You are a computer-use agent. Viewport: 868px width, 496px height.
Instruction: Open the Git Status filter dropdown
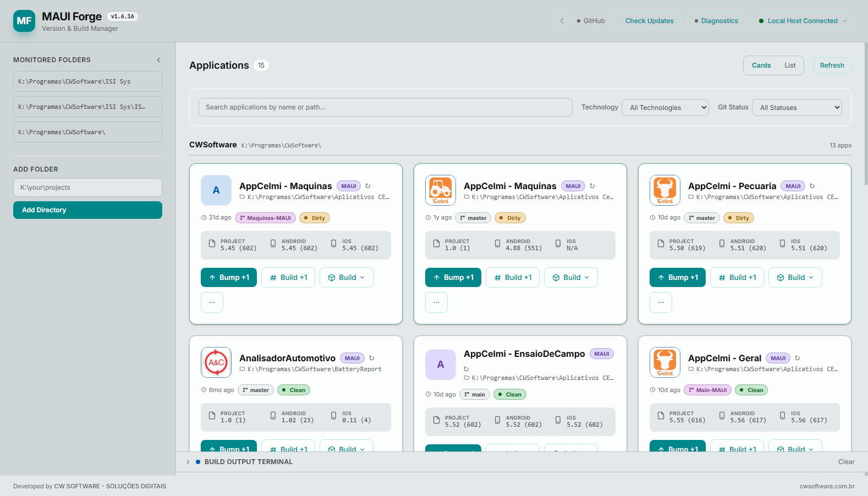(798, 107)
